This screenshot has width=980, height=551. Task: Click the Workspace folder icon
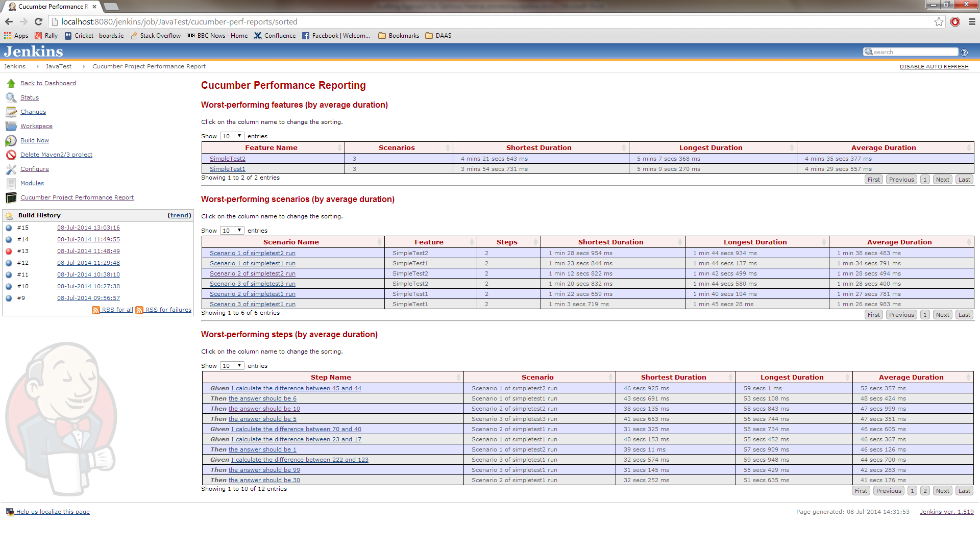pos(11,126)
